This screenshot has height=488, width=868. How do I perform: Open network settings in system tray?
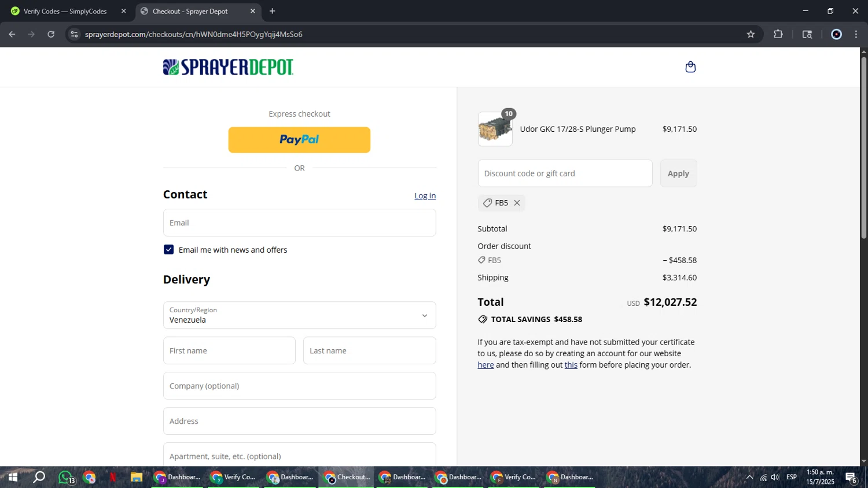(x=763, y=477)
